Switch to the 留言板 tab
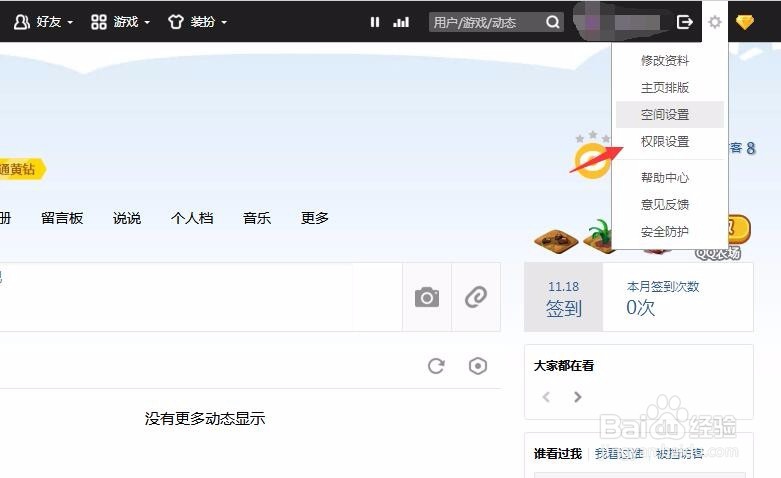Screen dimensions: 781x478 pyautogui.click(x=62, y=218)
